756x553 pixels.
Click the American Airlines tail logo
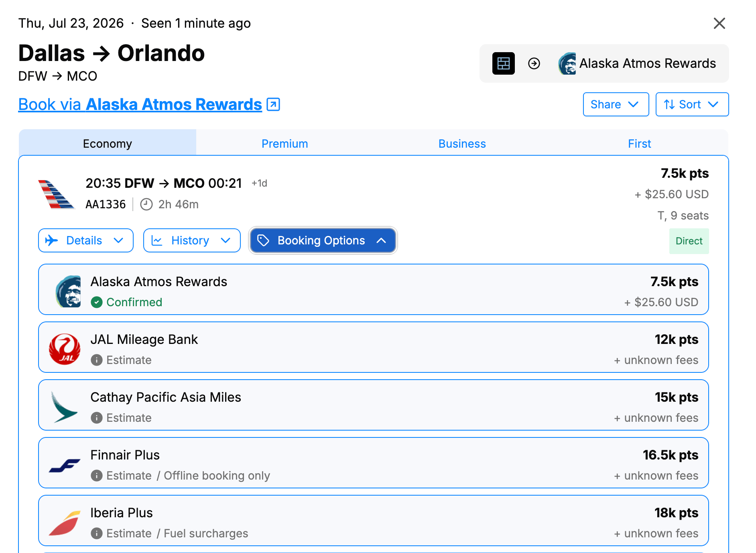[56, 194]
